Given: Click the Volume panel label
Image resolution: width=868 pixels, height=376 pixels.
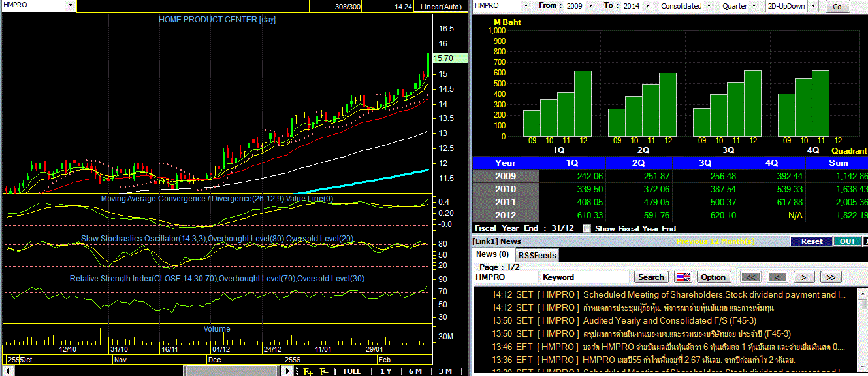Looking at the screenshot, I should 217,329.
